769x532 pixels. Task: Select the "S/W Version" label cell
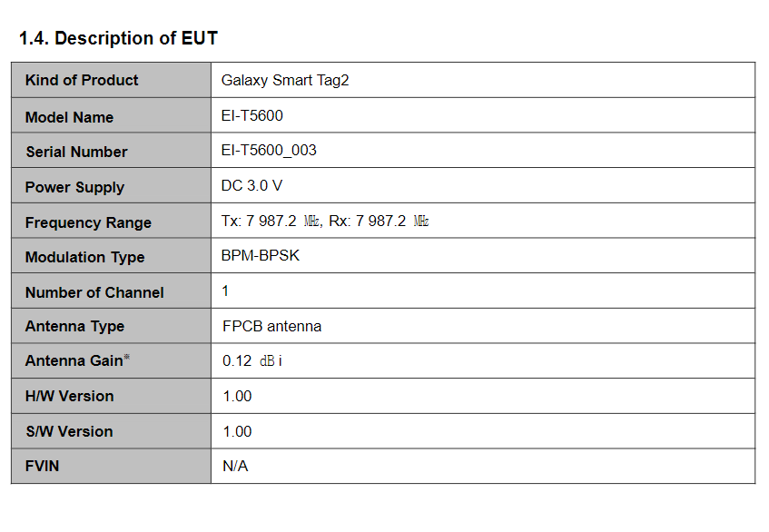pos(69,431)
